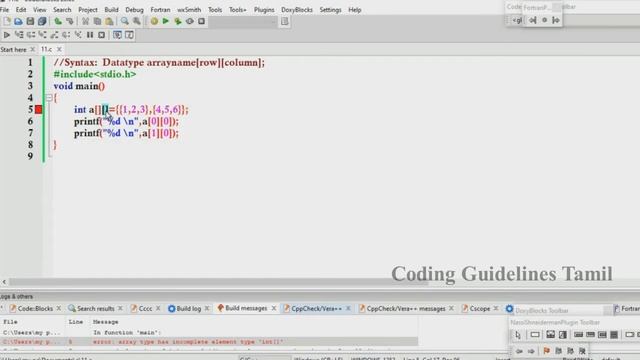Viewport: 640px width, 360px height.
Task: Click the Save all files icon
Action: pos(42,21)
